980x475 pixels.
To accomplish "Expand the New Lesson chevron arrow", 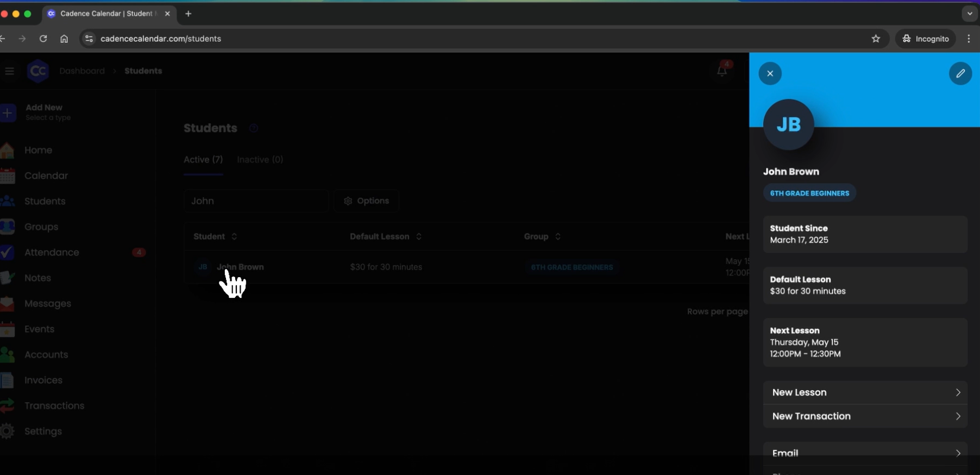I will tap(958, 392).
